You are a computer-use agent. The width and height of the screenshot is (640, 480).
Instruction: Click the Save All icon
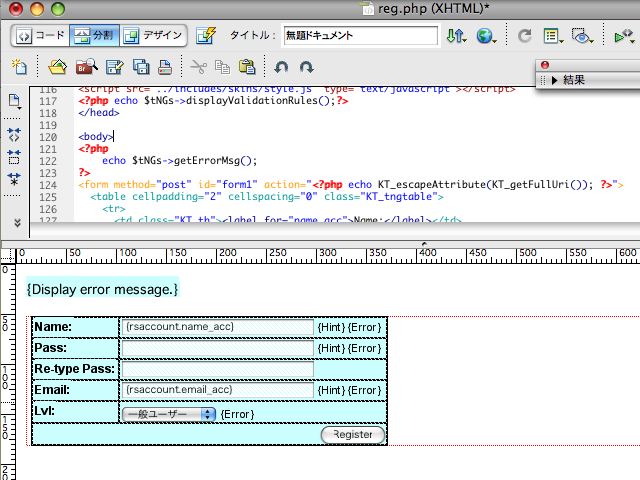tap(141, 67)
